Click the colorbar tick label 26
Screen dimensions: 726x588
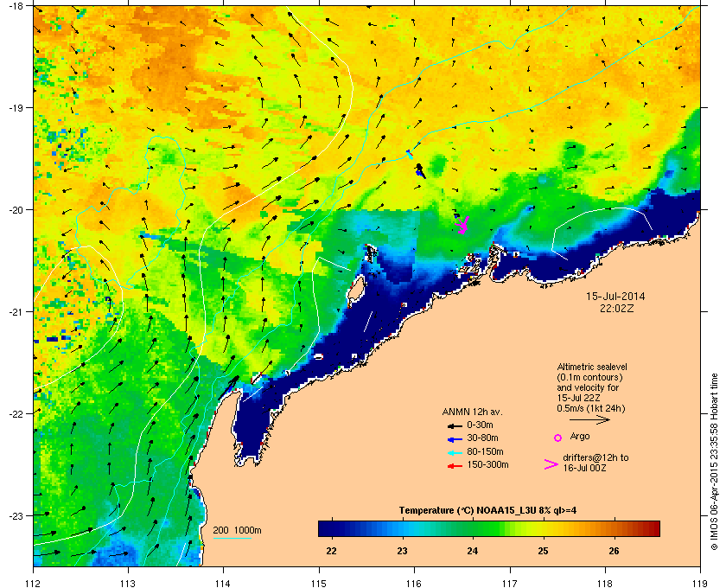[614, 551]
